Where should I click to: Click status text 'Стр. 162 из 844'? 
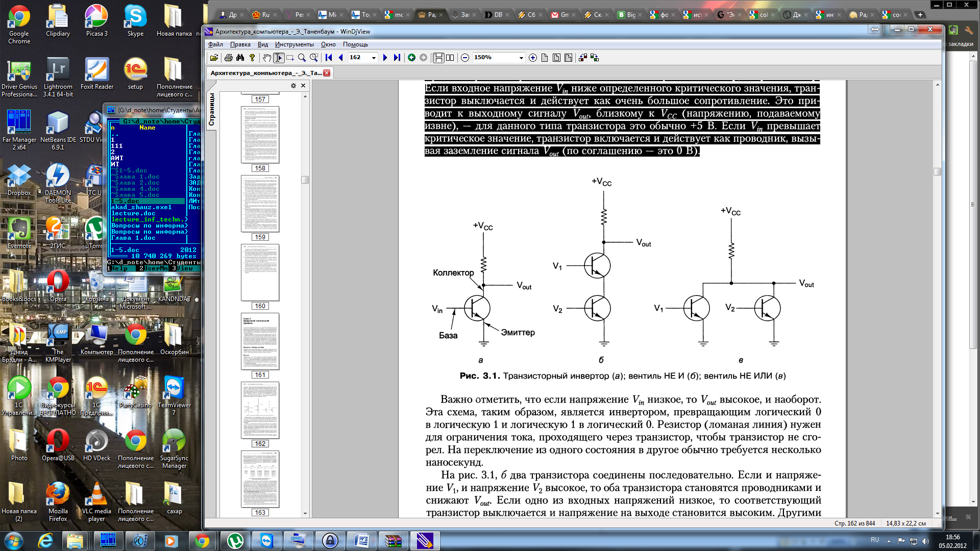[854, 523]
